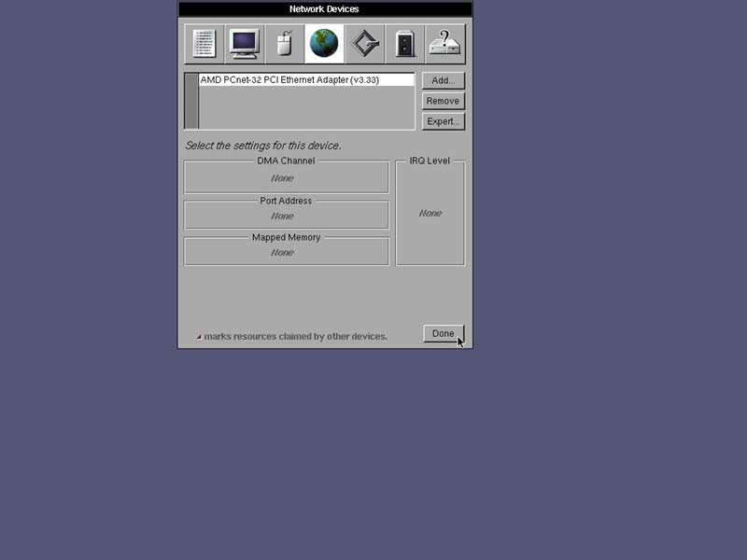Image resolution: width=747 pixels, height=560 pixels.
Task: Click the Network Devices title bar
Action: [x=325, y=9]
